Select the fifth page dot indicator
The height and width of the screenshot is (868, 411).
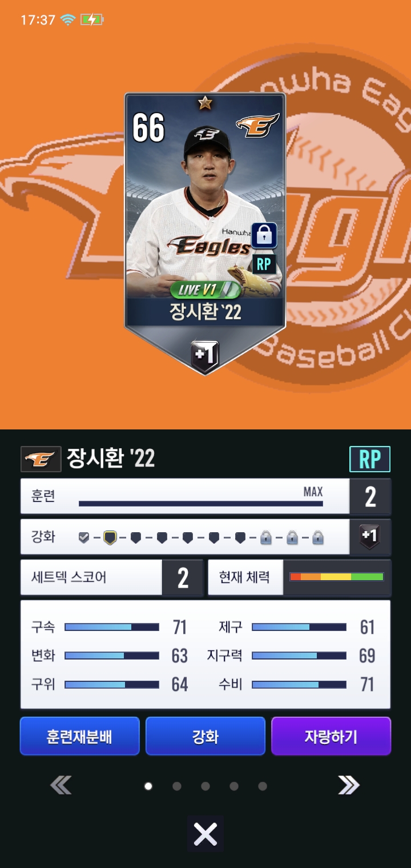pyautogui.click(x=263, y=786)
